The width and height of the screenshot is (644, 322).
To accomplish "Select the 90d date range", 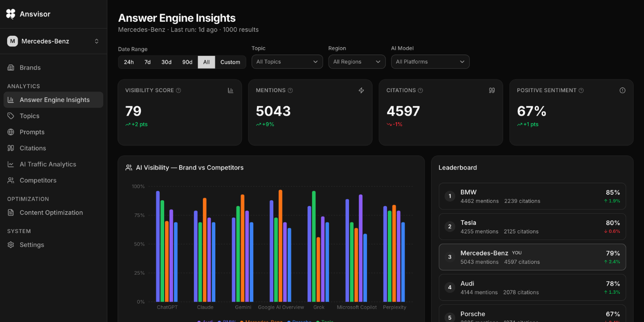I will point(187,62).
